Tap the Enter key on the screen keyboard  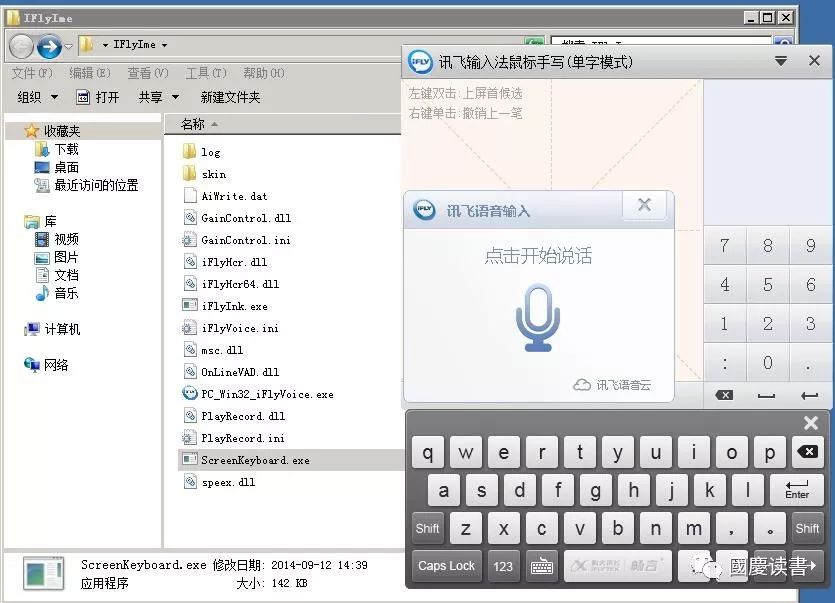pyautogui.click(x=797, y=490)
